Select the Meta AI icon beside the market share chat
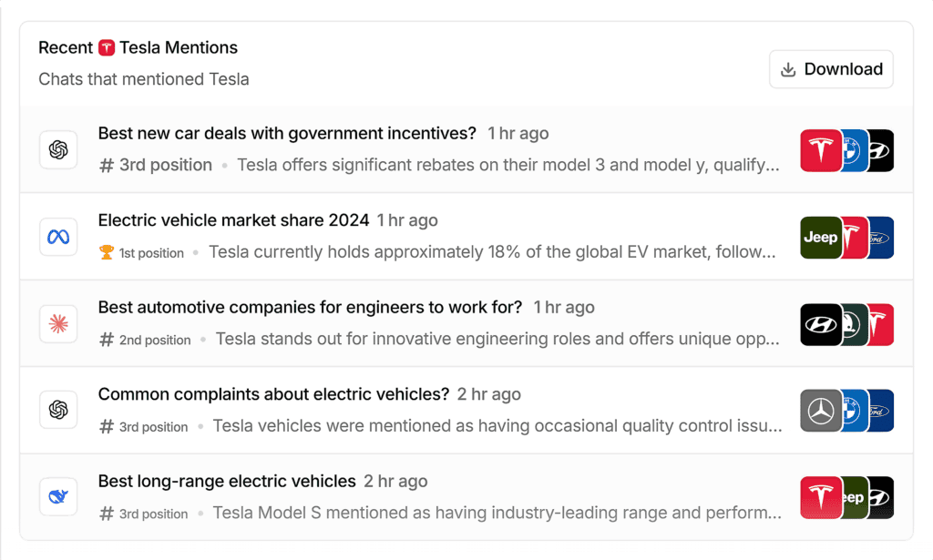 click(57, 237)
